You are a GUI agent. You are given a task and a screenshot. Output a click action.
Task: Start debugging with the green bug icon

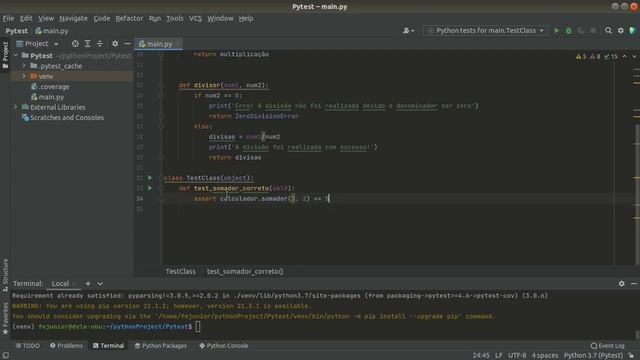click(569, 31)
